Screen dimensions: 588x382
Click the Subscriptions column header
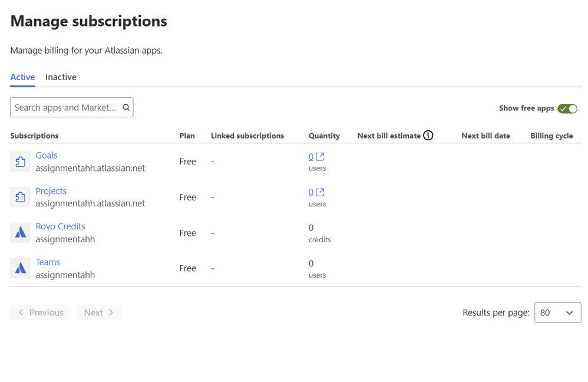click(x=34, y=136)
